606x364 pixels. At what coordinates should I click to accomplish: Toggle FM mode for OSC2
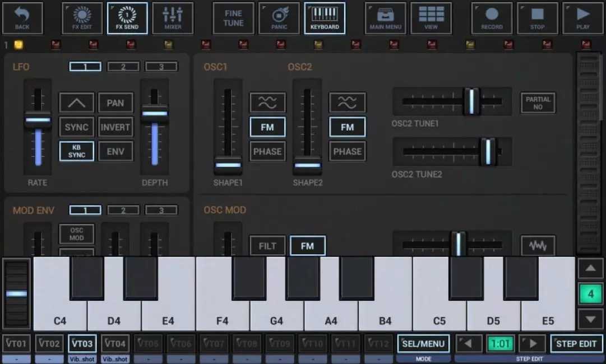[x=347, y=127]
